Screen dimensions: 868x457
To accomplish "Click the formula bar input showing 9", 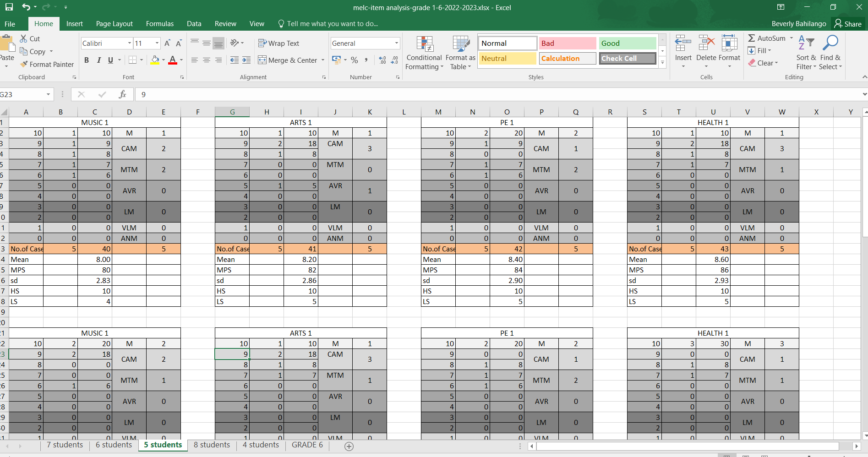I will (x=497, y=94).
